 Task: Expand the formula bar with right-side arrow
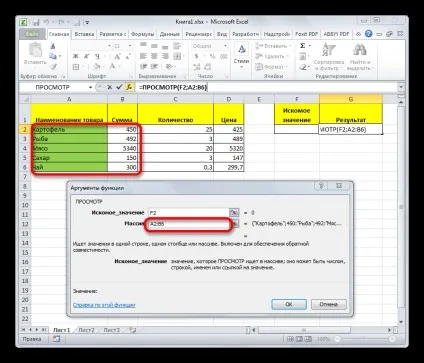pos(401,87)
